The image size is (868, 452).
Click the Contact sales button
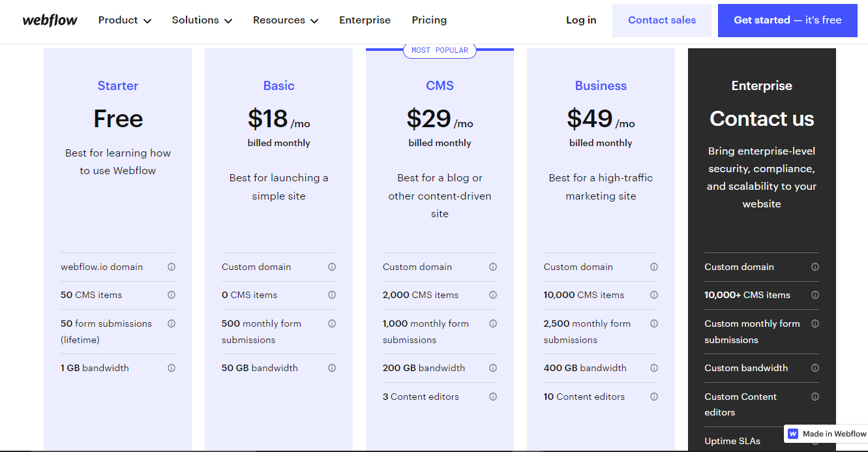(662, 20)
